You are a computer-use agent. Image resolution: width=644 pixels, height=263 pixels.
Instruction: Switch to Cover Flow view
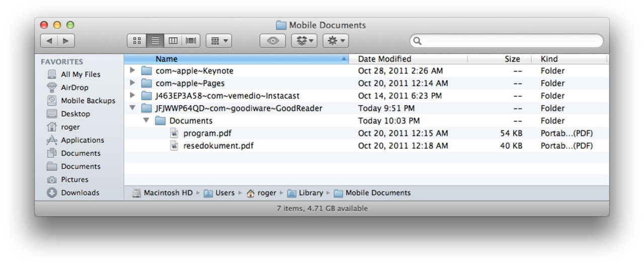[x=191, y=41]
